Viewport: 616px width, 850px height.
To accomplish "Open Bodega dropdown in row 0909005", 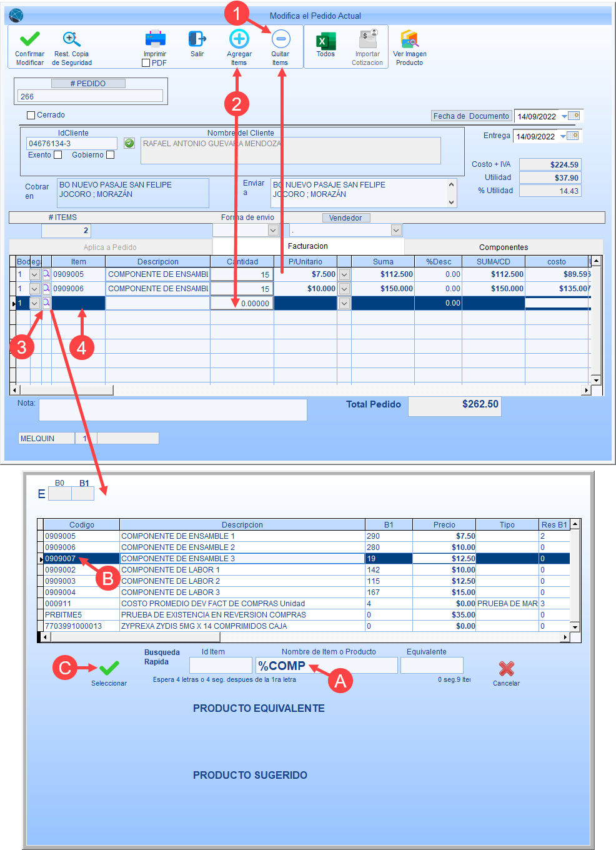I will 35,274.
